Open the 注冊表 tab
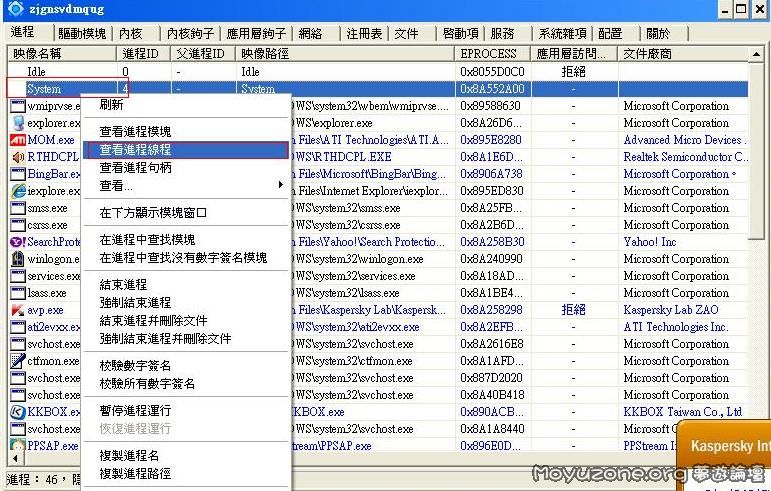The height and width of the screenshot is (491, 771). coord(364,33)
